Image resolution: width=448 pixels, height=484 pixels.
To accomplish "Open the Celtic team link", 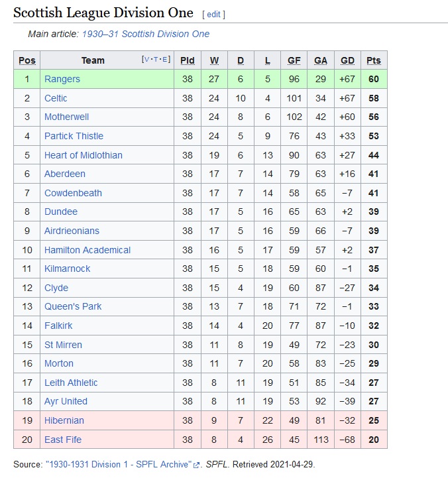I will [56, 98].
